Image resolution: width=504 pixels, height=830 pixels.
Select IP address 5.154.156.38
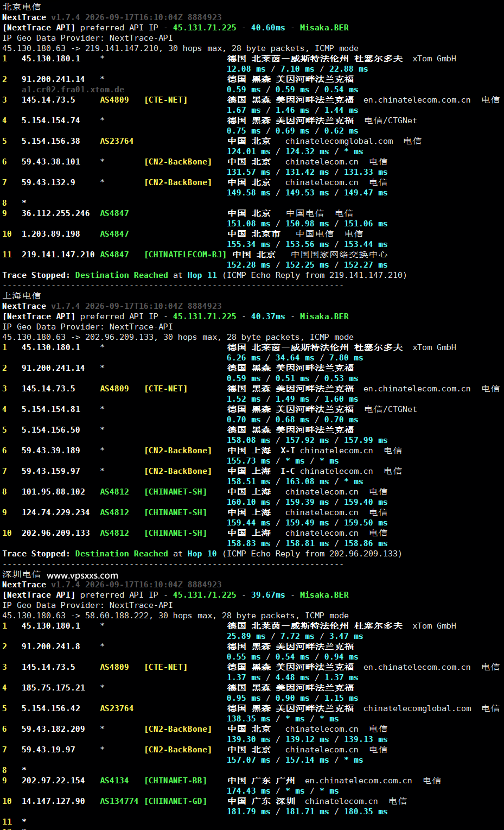click(51, 141)
